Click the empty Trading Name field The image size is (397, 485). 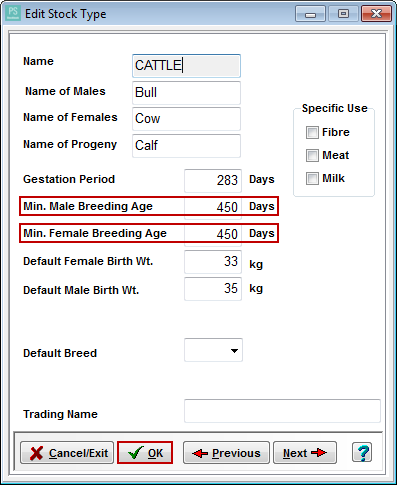282,411
